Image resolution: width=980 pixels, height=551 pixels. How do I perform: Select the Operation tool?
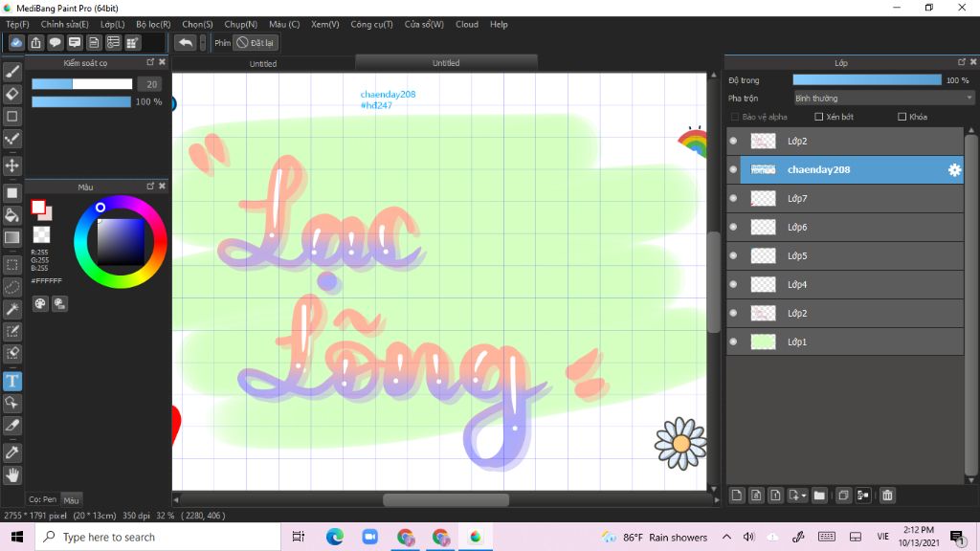click(x=11, y=403)
